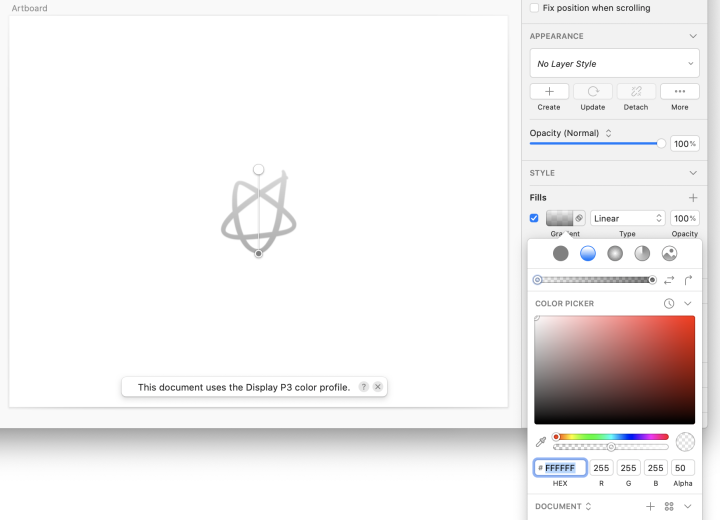720x520 pixels.
Task: Select the radial gradient fill type icon
Action: [615, 253]
